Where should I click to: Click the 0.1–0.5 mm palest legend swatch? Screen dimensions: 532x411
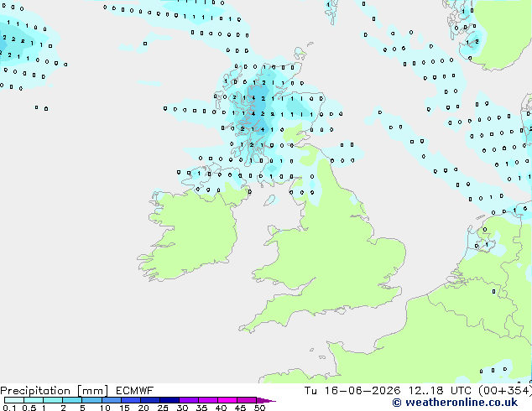(14, 400)
